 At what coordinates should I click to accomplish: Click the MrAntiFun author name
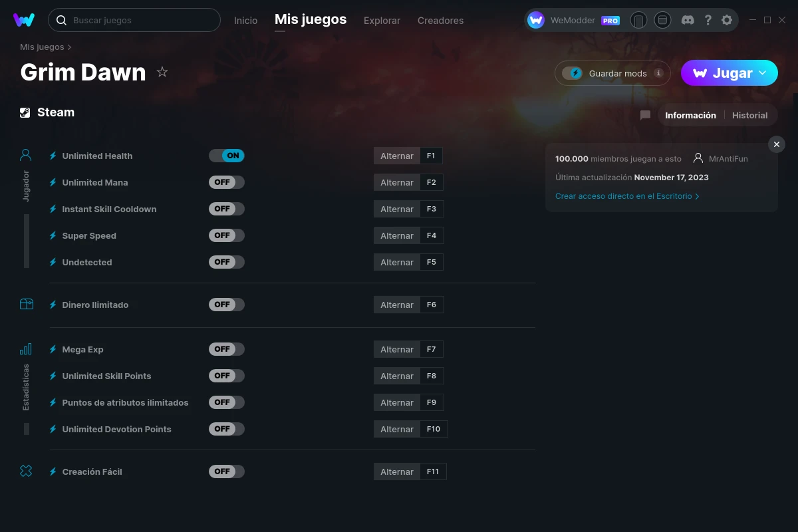coord(728,159)
